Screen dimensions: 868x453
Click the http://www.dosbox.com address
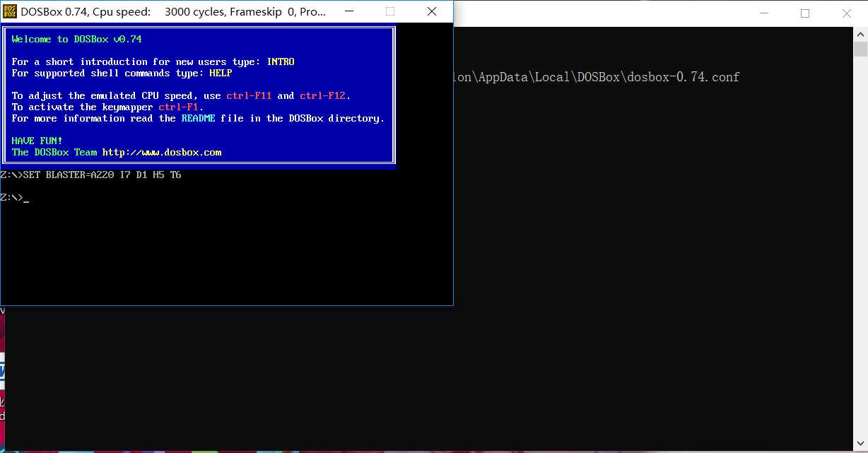162,152
